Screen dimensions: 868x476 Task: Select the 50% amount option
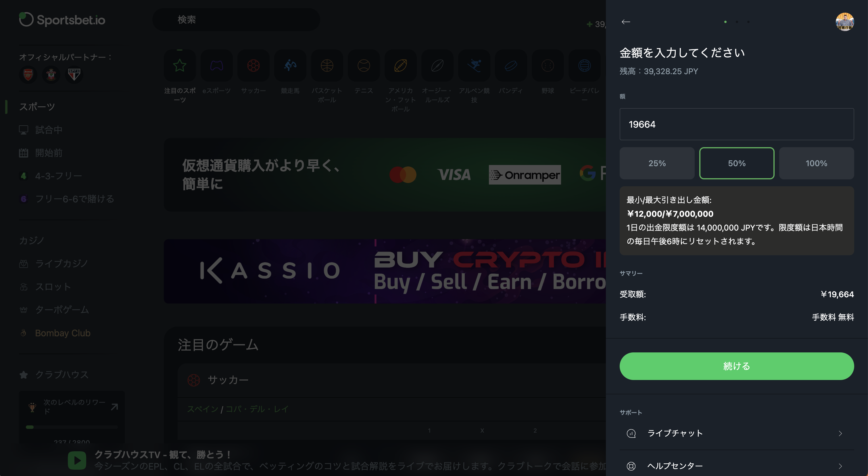coord(737,163)
